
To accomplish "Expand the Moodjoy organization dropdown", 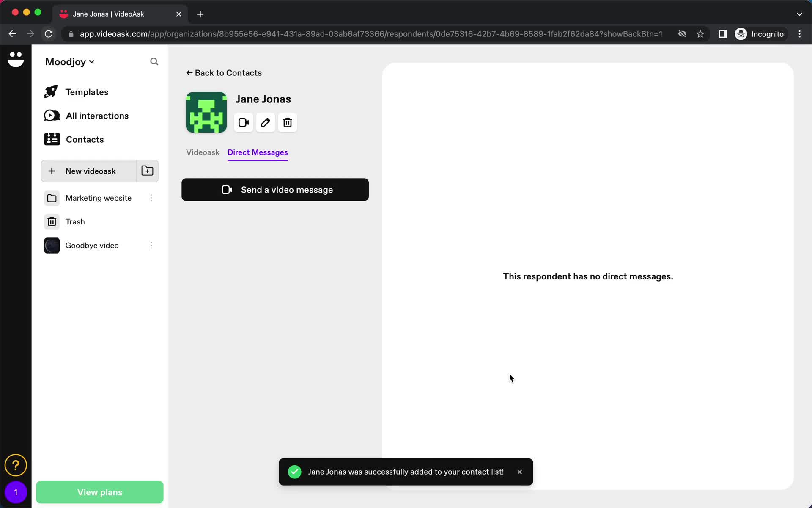I will click(69, 61).
